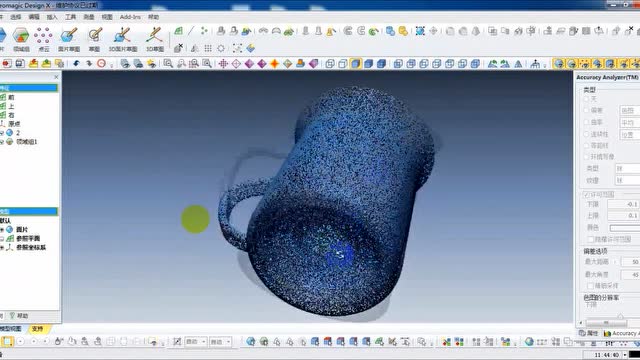Click the orange star-shaped icon
Screen dimensions: 640x360
(275, 64)
